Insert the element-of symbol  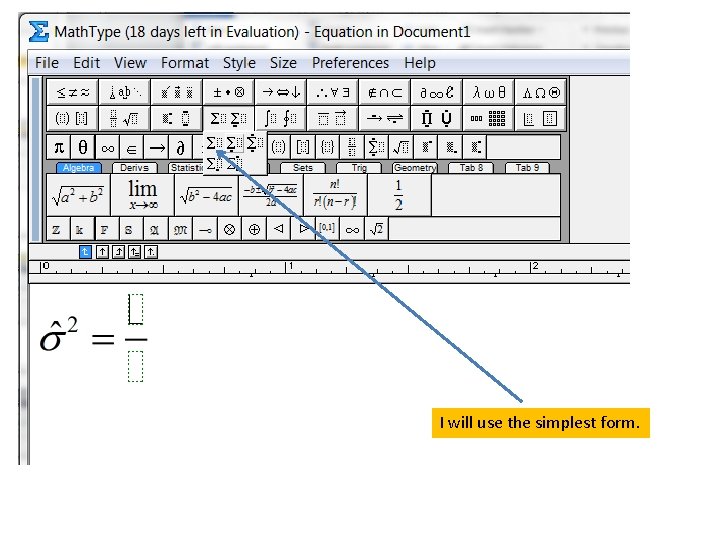point(132,147)
